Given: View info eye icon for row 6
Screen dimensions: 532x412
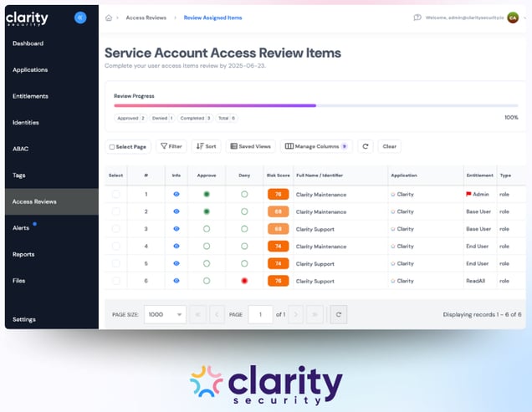Looking at the screenshot, I should 176,281.
